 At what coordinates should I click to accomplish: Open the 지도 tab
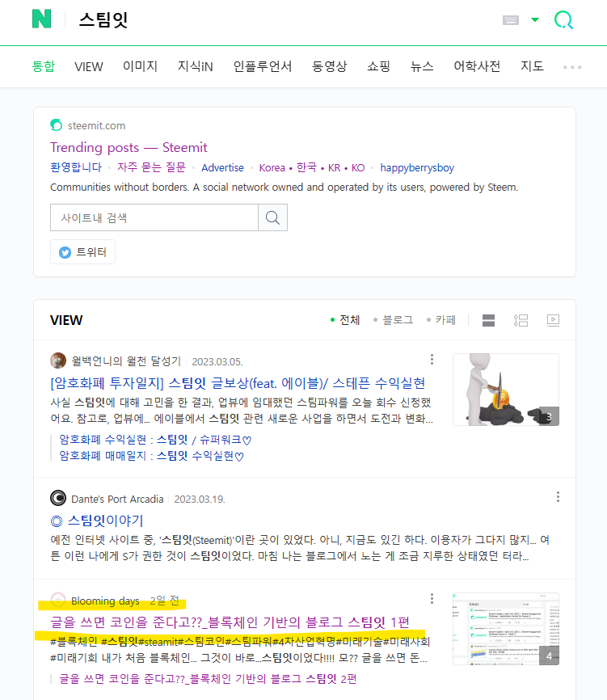532,66
